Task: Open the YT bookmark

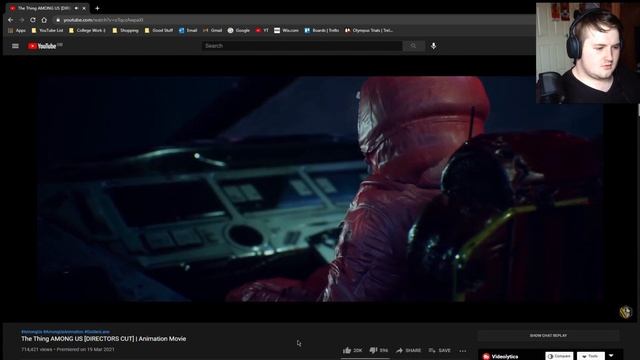Action: tap(262, 30)
